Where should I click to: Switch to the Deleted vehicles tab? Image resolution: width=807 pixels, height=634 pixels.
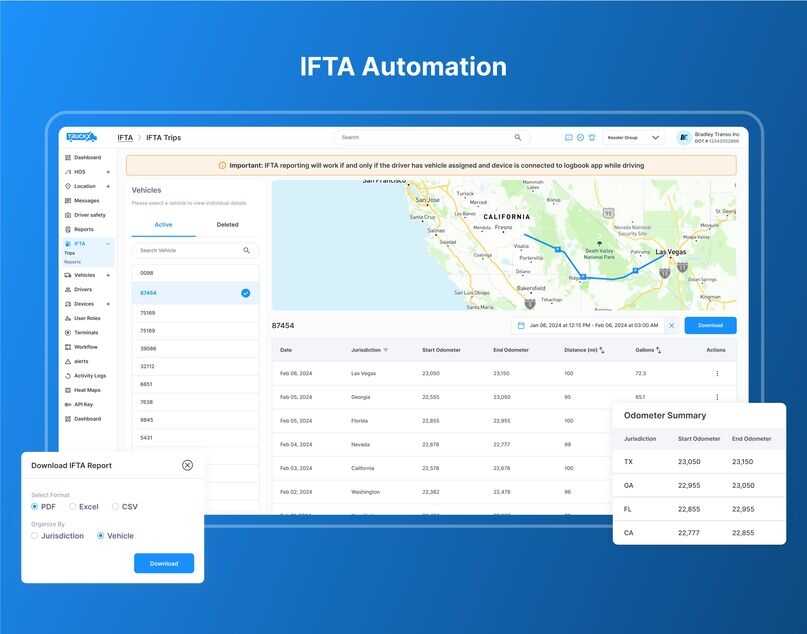point(227,225)
